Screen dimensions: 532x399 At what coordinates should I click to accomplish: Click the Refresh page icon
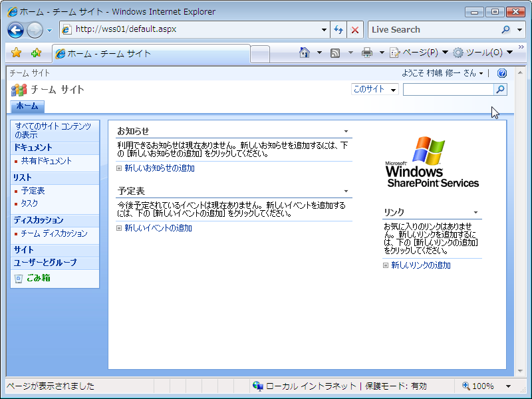point(338,30)
